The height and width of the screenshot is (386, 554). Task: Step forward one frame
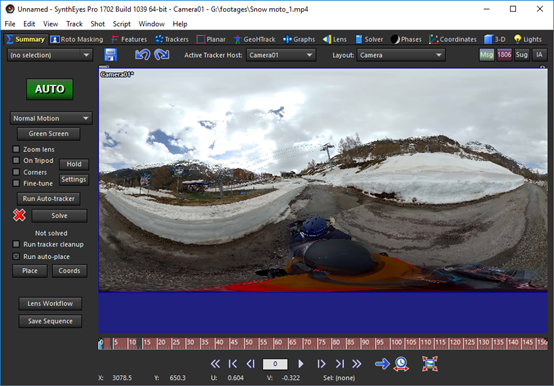tap(321, 364)
